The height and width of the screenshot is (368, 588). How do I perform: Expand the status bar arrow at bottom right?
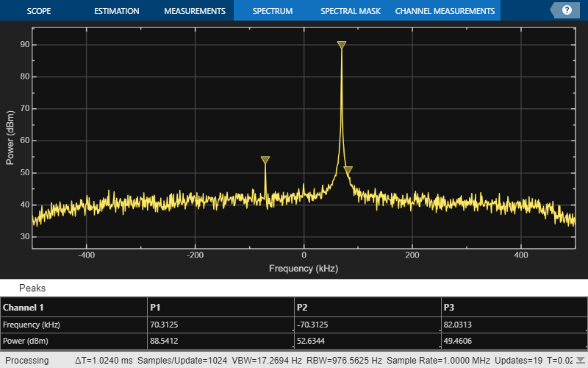[x=580, y=361]
